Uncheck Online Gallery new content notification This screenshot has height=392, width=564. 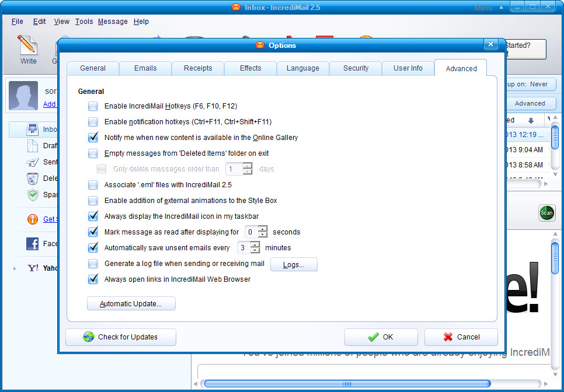[93, 138]
